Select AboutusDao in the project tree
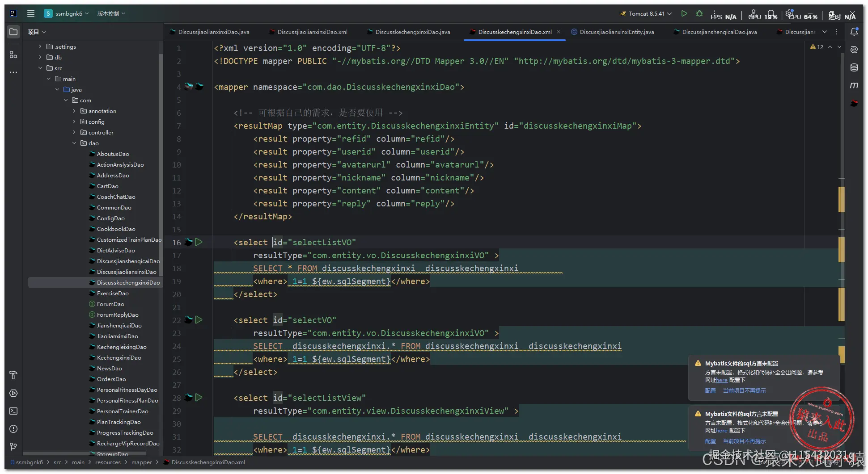 113,154
